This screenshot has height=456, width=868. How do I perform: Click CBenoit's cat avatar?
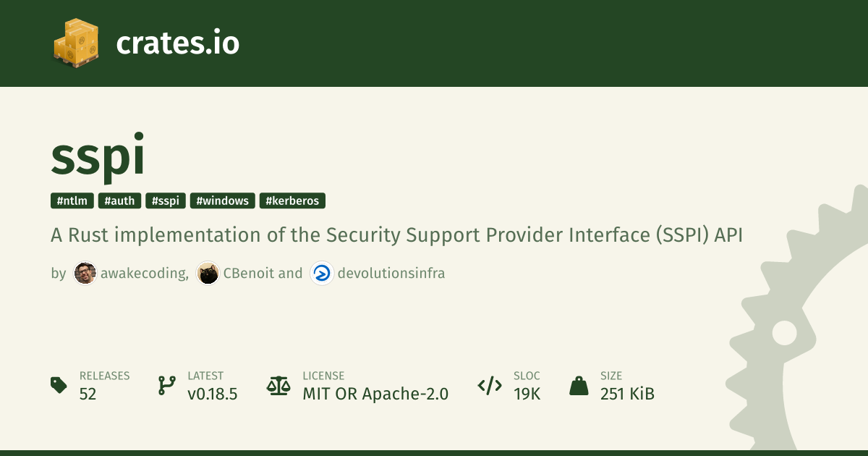(208, 273)
